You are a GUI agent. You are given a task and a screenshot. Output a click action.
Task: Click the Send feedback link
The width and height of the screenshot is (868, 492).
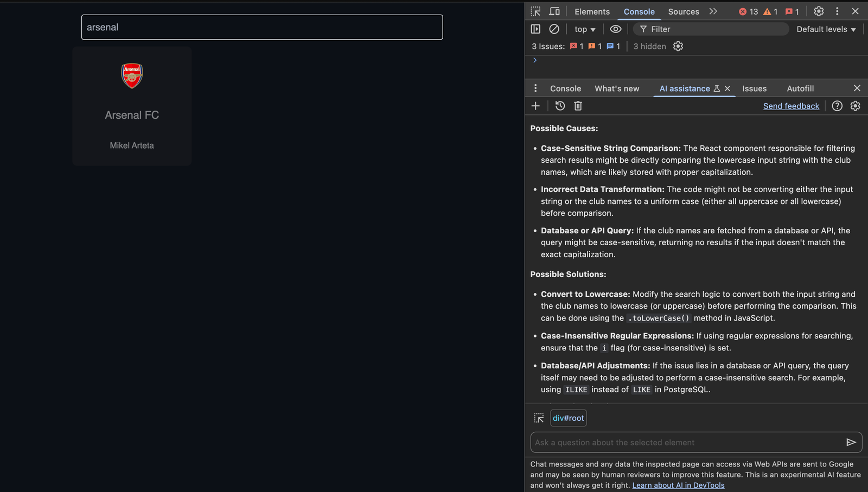coord(791,106)
